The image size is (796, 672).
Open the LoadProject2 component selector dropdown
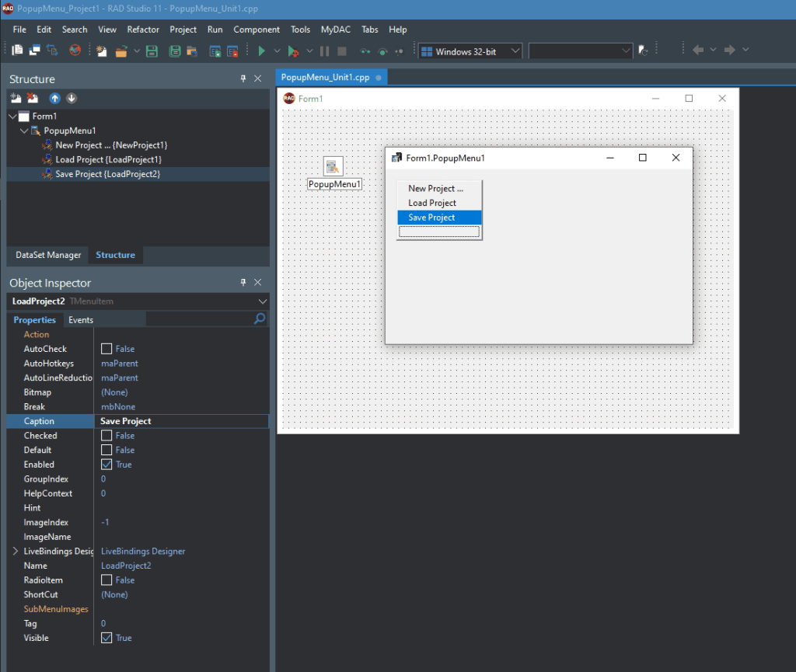[263, 301]
